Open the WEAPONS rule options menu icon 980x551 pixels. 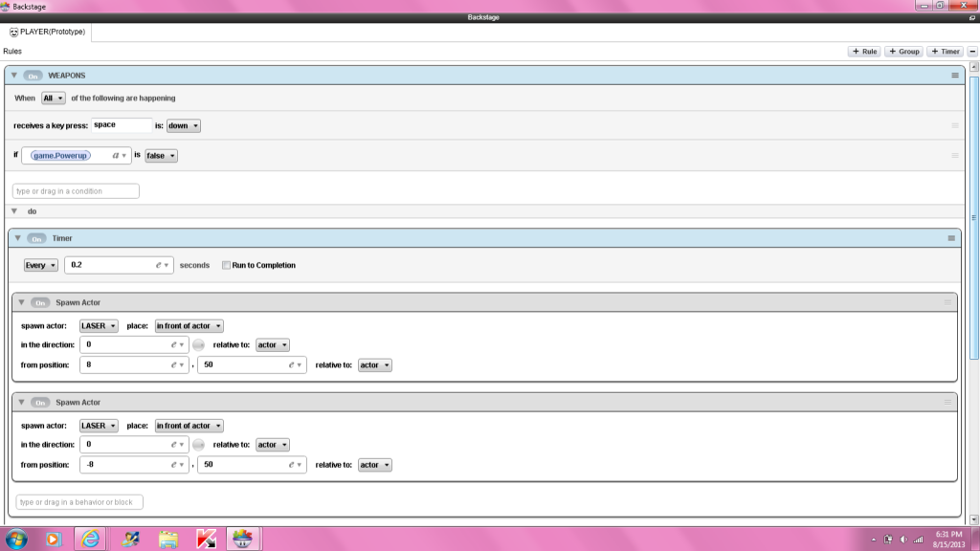point(954,76)
